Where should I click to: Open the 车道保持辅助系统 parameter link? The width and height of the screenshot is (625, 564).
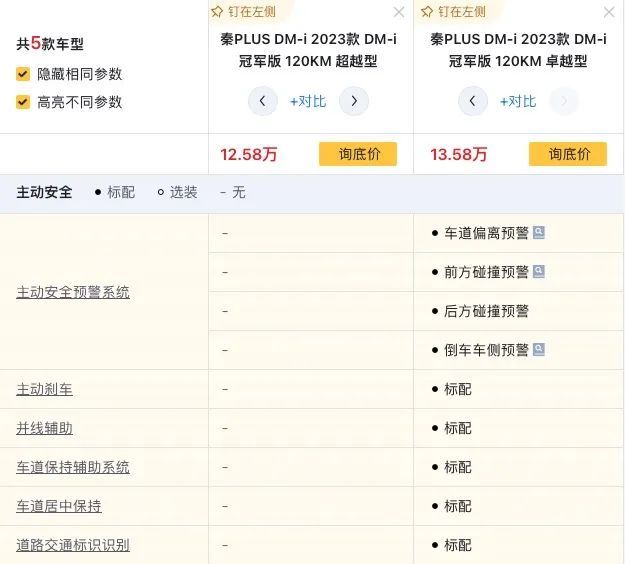pos(73,467)
